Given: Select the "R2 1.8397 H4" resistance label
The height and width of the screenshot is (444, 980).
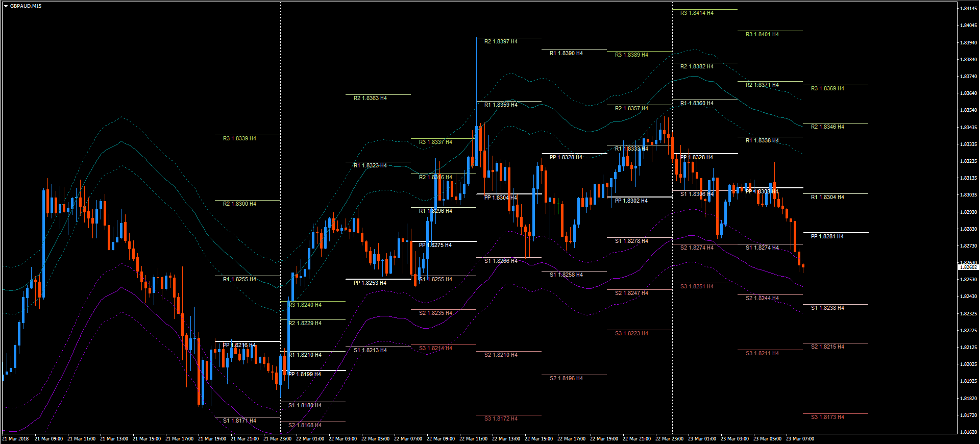Looking at the screenshot, I should point(501,42).
